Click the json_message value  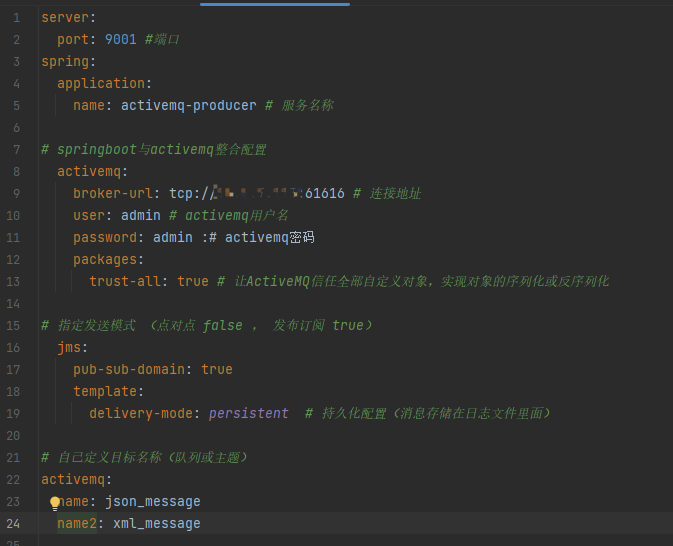(152, 501)
